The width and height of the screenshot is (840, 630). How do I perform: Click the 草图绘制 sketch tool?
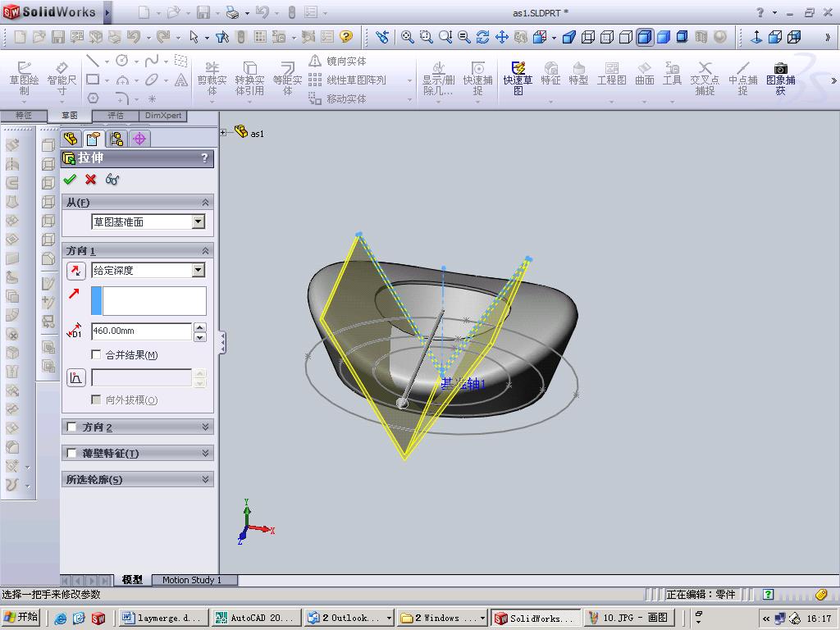(24, 78)
